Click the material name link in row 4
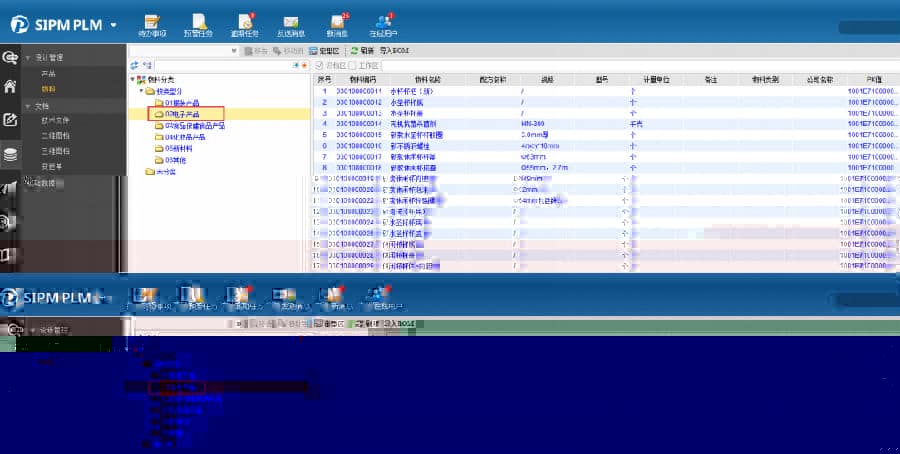Screen dimensions: 900x454 tap(413, 124)
